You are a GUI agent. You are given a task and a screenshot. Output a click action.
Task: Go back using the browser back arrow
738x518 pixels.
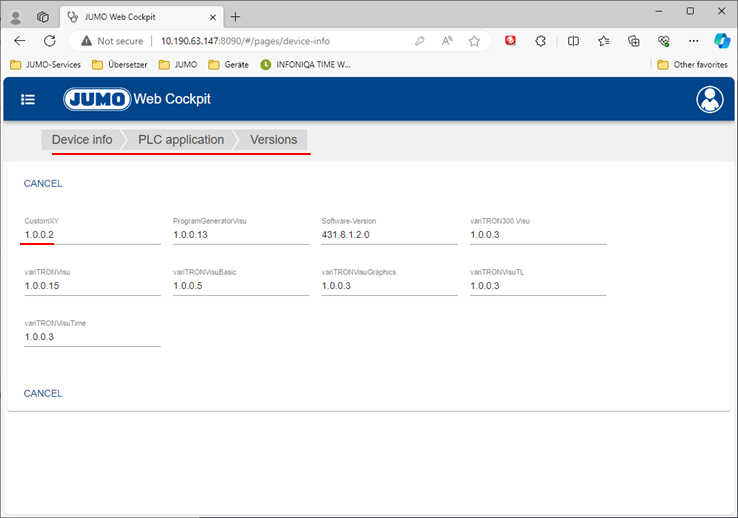point(20,41)
